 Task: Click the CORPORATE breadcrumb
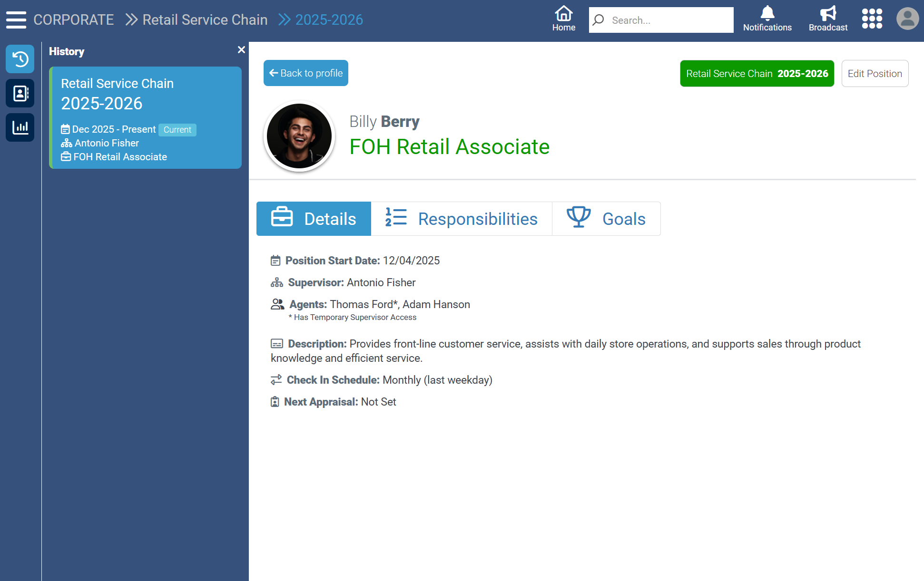tap(74, 19)
